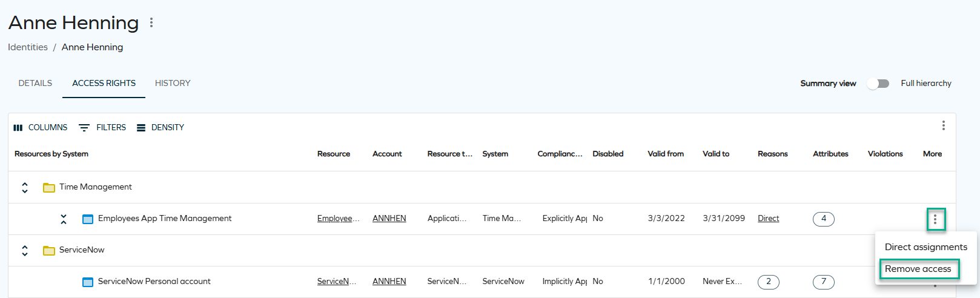The width and height of the screenshot is (980, 298).
Task: Switch to the Details tab
Action: pyautogui.click(x=35, y=83)
